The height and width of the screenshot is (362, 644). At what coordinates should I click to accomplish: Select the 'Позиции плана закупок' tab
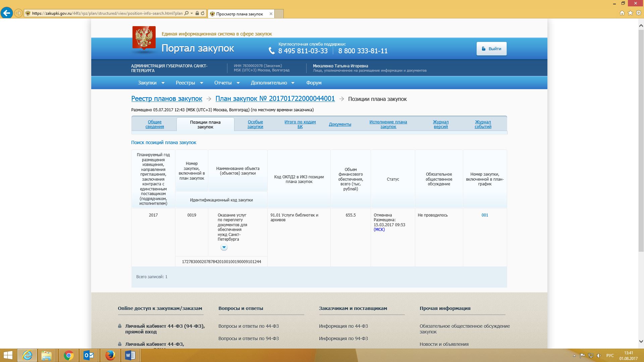pos(205,124)
